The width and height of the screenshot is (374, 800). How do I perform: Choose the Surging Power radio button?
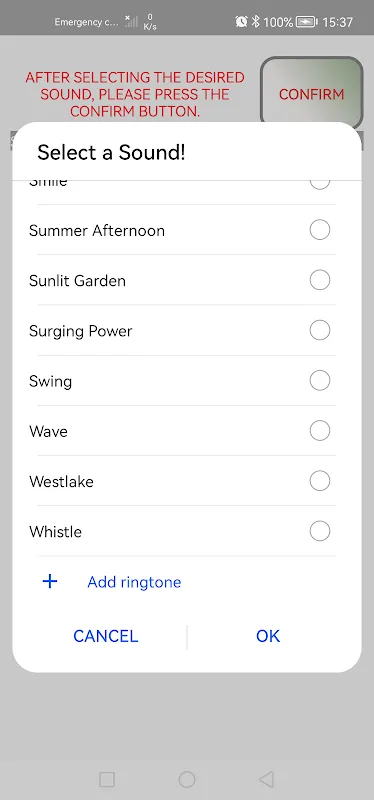pos(320,331)
